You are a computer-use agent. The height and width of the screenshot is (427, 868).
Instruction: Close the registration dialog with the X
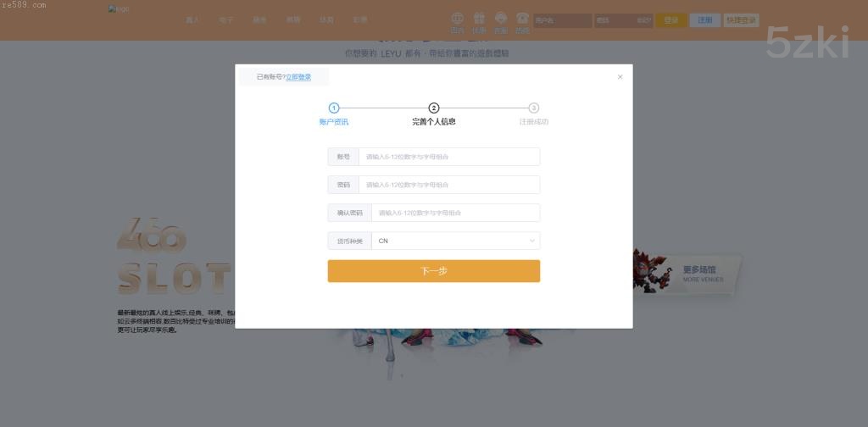pos(620,77)
